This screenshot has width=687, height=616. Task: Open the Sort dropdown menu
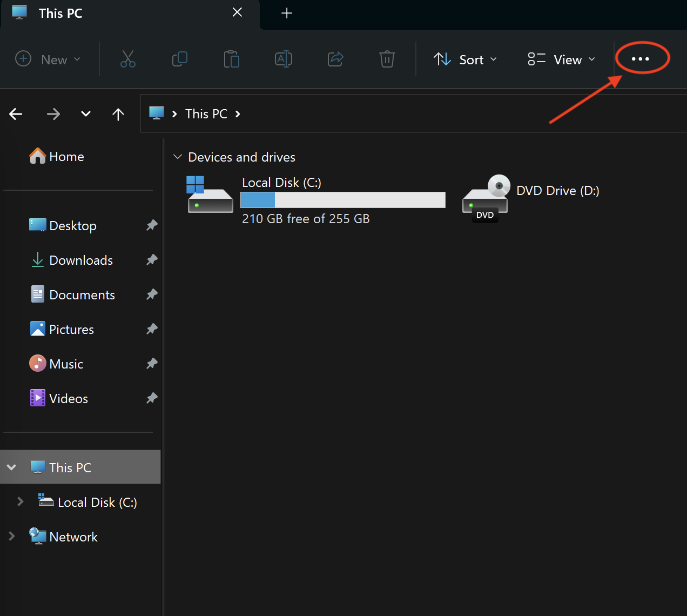[x=465, y=59]
